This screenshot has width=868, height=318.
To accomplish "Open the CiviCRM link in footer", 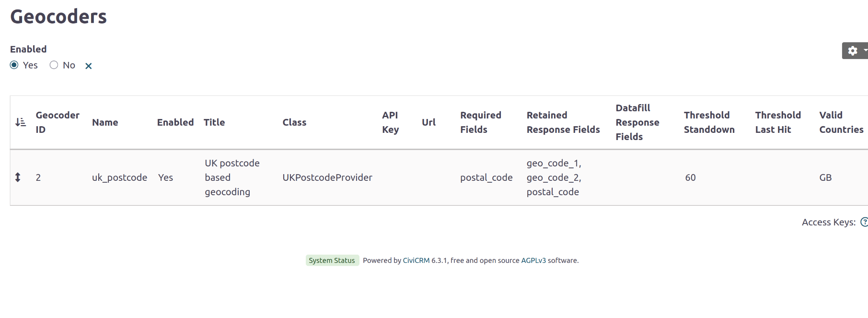I will [x=416, y=260].
